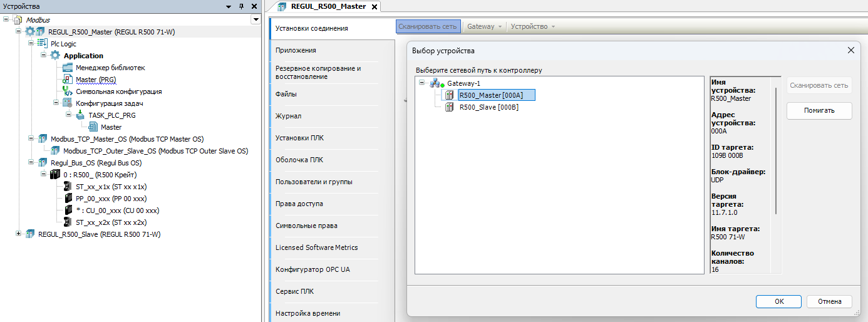868x322 pixels.
Task: Click the Modbus_TCP_Outer_Slave_OS device icon
Action: click(55, 151)
